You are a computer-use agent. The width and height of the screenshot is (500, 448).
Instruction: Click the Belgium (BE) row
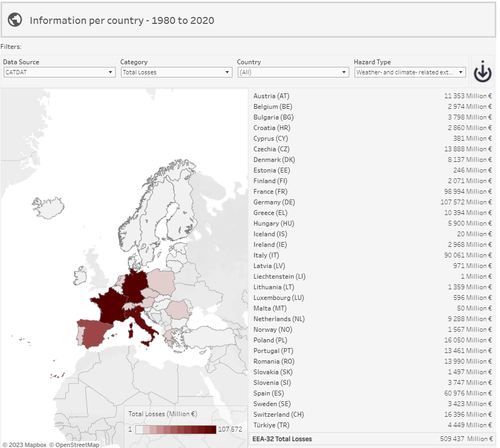373,107
